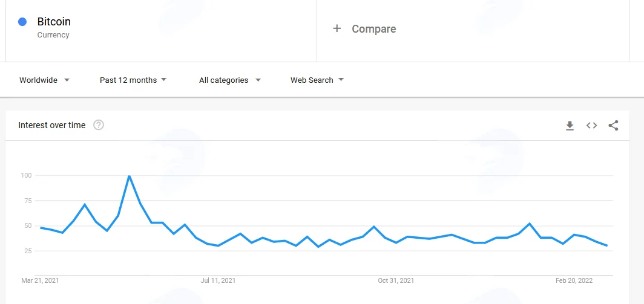Click the chart peak at 100
644x304 pixels.
click(x=129, y=176)
